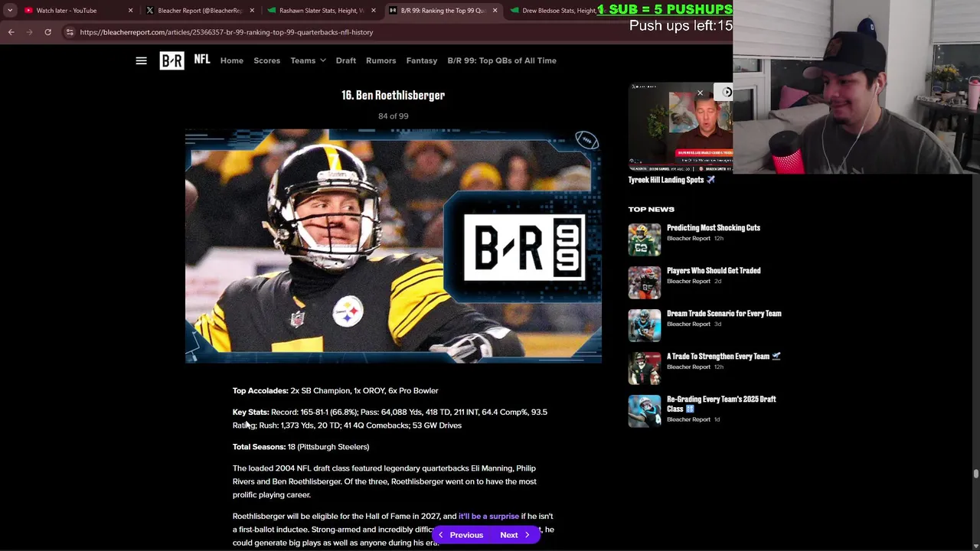Viewport: 980px width, 551px height.
Task: Click the browser forward arrow
Action: pyautogui.click(x=29, y=32)
